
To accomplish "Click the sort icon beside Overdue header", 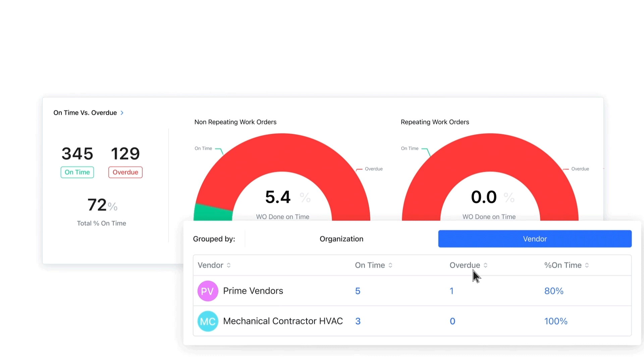I will pyautogui.click(x=486, y=265).
